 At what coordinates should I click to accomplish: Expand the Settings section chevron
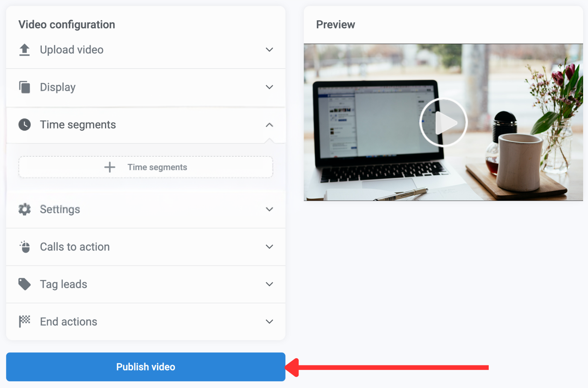pyautogui.click(x=269, y=209)
